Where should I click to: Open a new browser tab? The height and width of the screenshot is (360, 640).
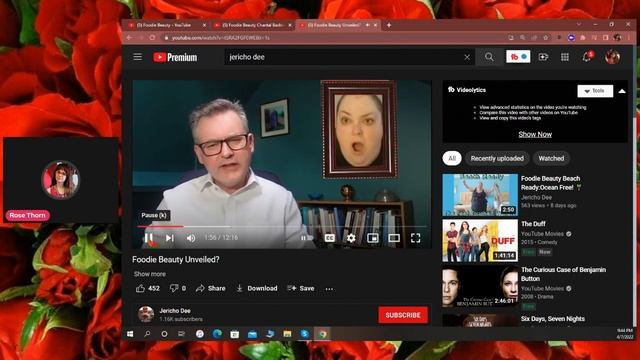click(x=389, y=25)
